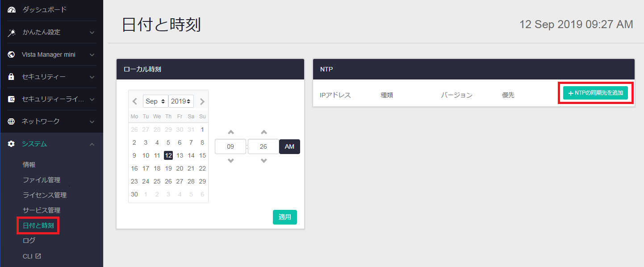Click the かんたん設定 wand icon
The width and height of the screenshot is (644, 267).
tap(12, 32)
